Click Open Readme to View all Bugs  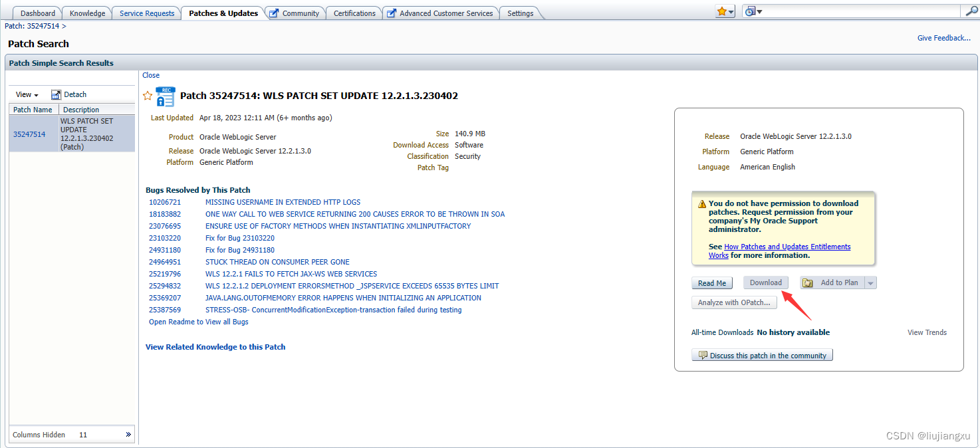pyautogui.click(x=199, y=322)
